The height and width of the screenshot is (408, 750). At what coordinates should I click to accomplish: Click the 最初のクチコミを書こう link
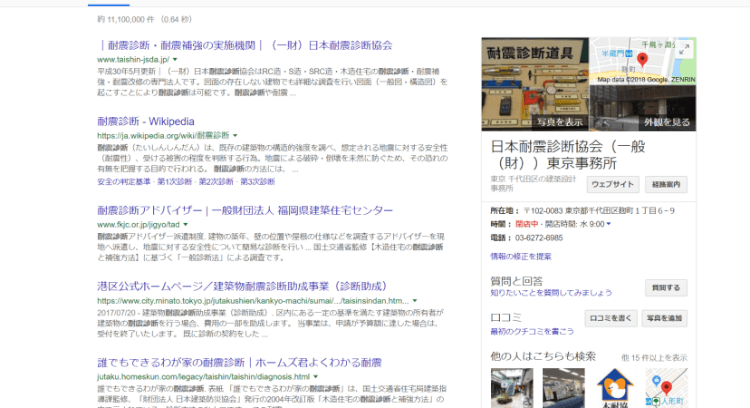pyautogui.click(x=532, y=331)
